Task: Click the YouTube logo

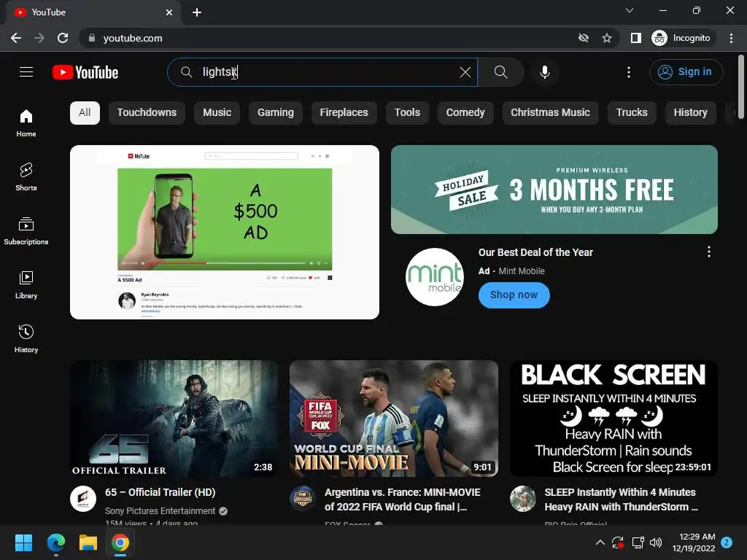Action: [x=85, y=72]
